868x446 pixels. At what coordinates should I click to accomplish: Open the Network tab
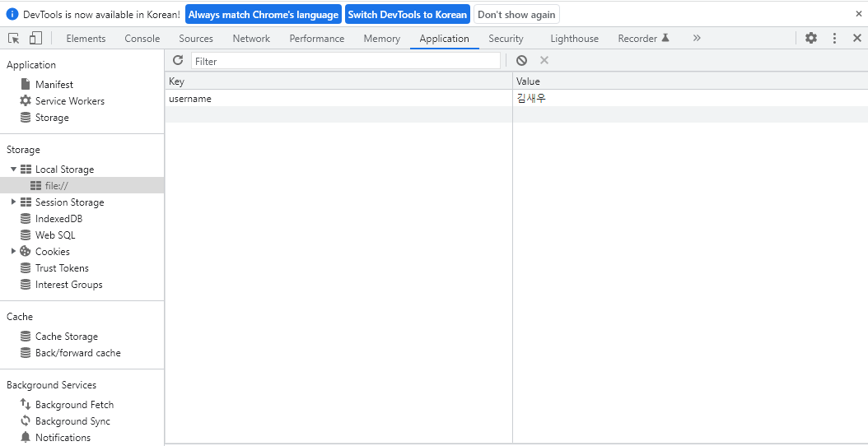pos(251,38)
